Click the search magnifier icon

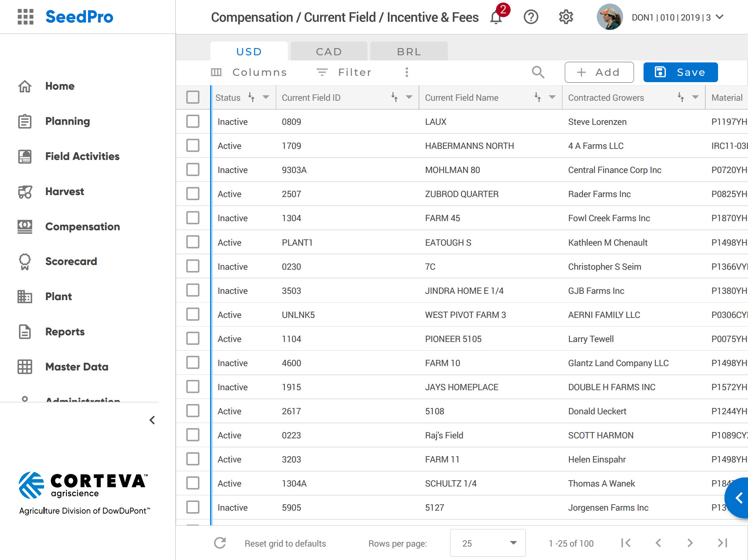tap(538, 72)
